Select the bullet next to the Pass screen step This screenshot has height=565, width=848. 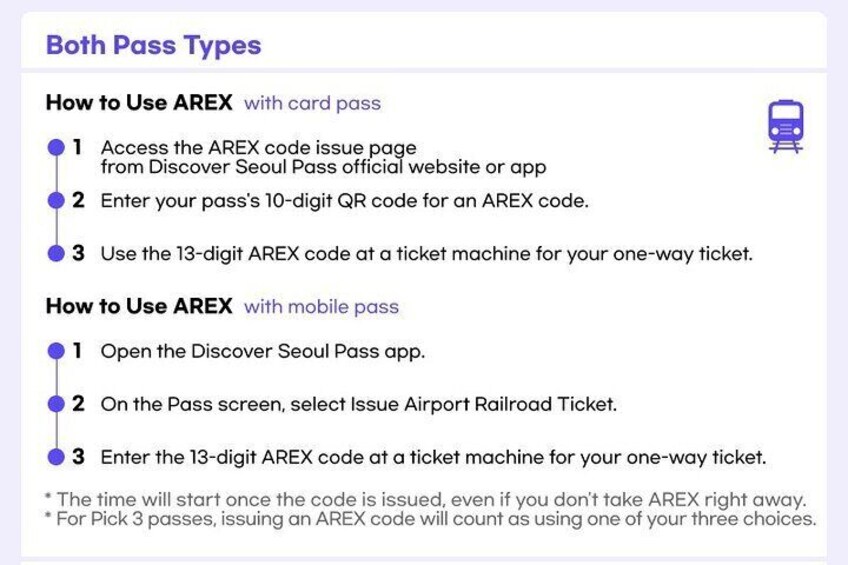pyautogui.click(x=57, y=404)
